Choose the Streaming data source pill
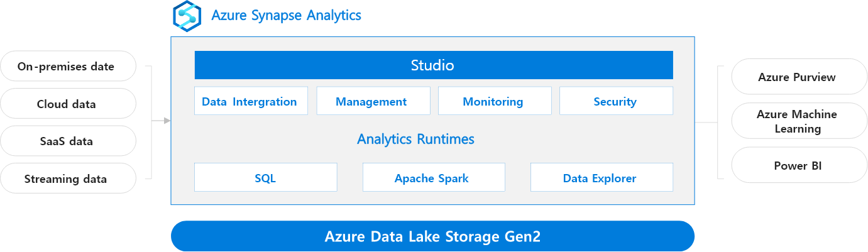868x252 pixels. coord(68,178)
